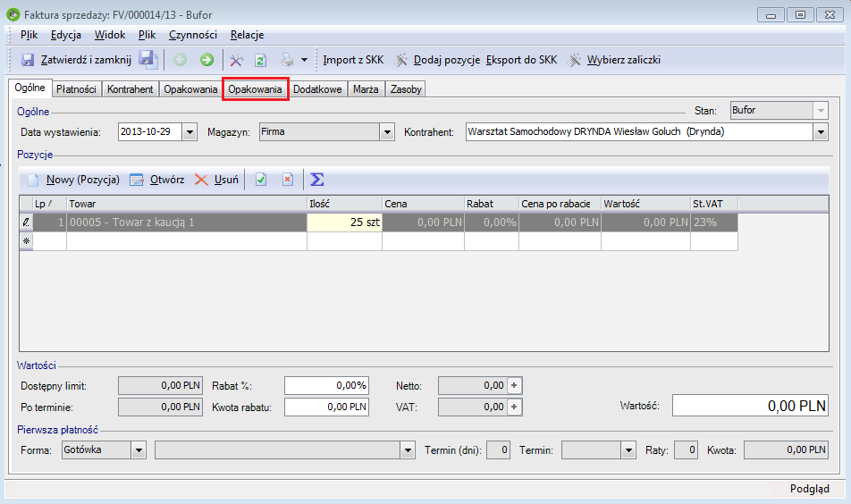Select the Ogólne tab
The height and width of the screenshot is (504, 851).
click(x=29, y=88)
